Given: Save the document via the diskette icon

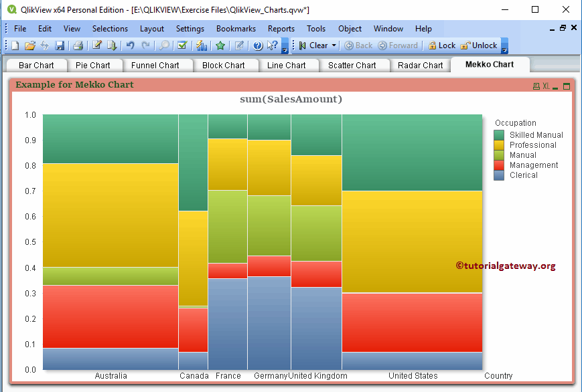Looking at the screenshot, I should (61, 45).
